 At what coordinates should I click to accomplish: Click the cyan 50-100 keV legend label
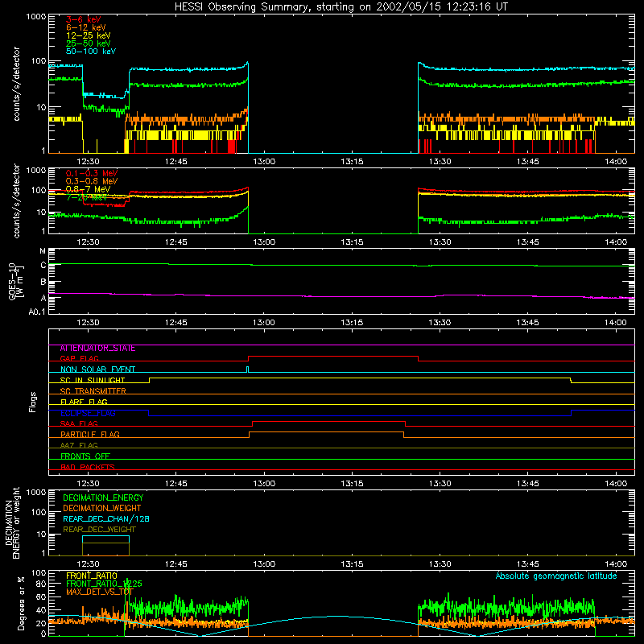[91, 52]
